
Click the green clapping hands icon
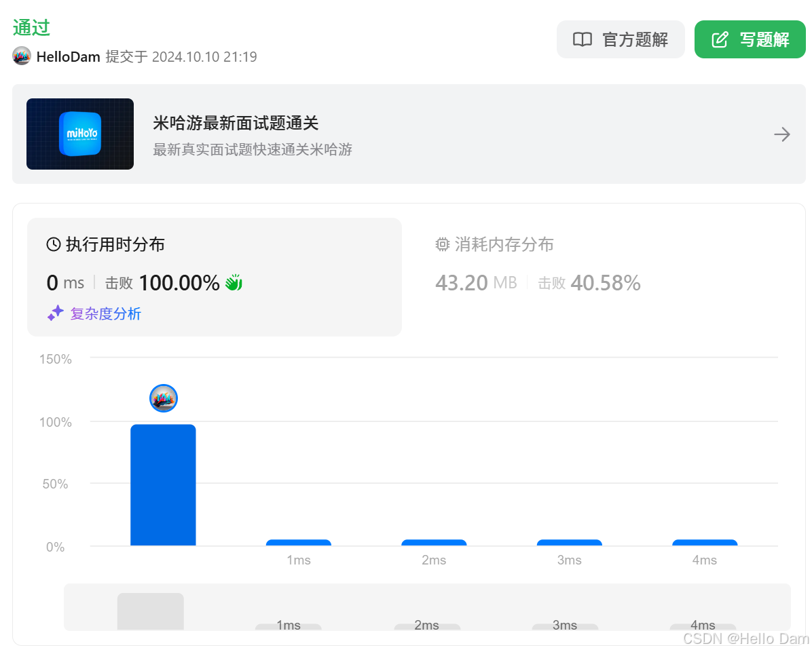[234, 282]
